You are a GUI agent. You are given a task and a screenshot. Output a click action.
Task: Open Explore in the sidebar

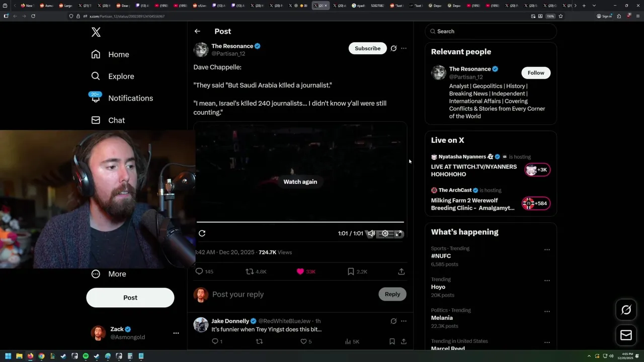(x=113, y=76)
